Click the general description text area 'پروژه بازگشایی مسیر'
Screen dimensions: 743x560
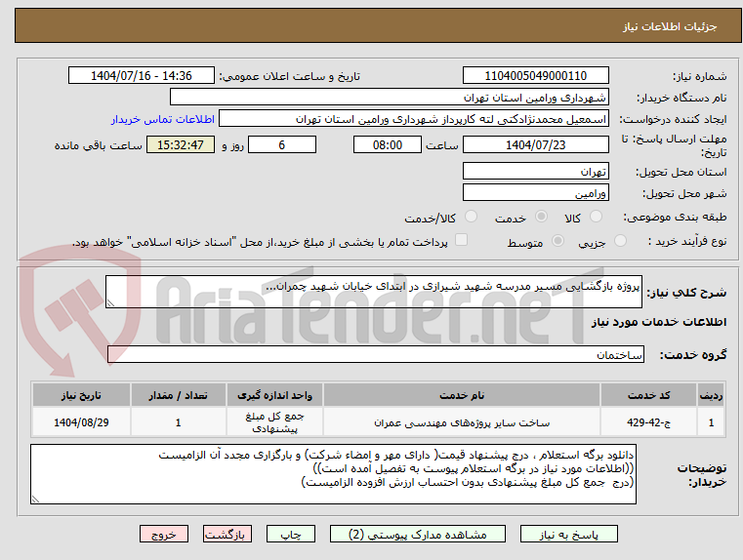pos(373,292)
